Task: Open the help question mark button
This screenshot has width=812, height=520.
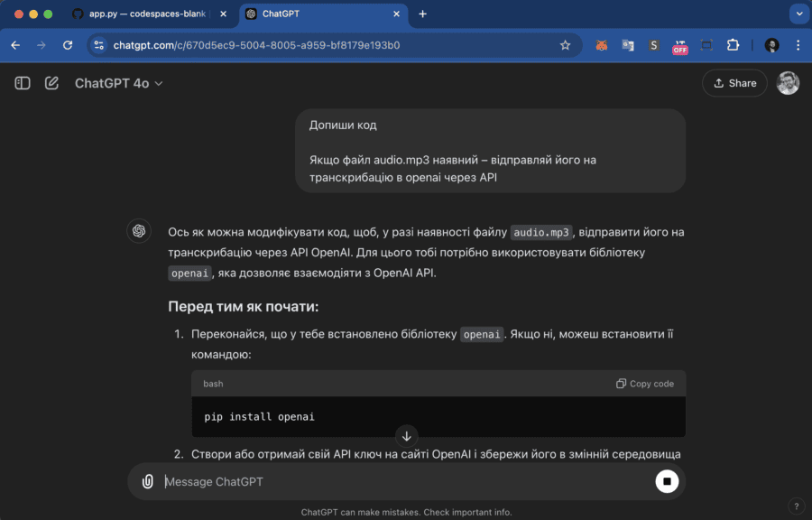Action: (797, 506)
